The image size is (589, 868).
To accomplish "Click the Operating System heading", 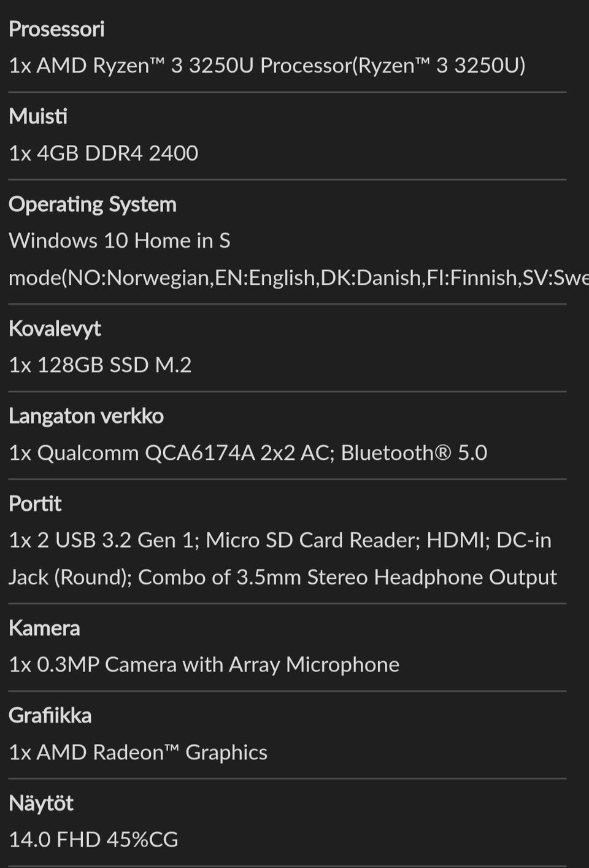I will 93,204.
